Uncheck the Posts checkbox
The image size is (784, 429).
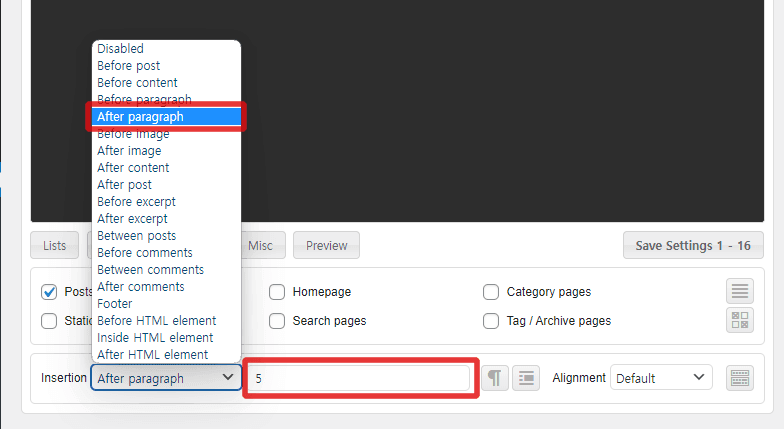[x=49, y=292]
